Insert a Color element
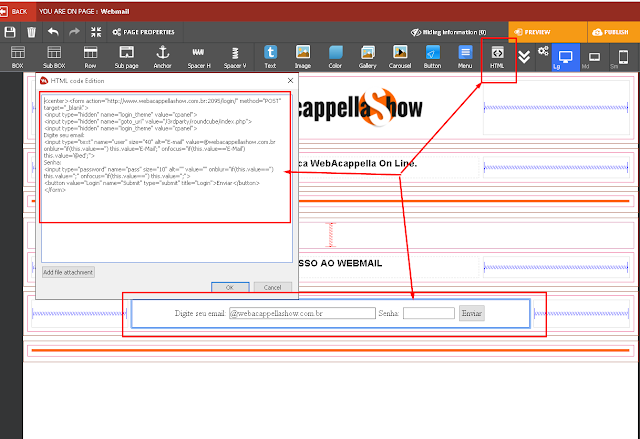 click(x=335, y=57)
